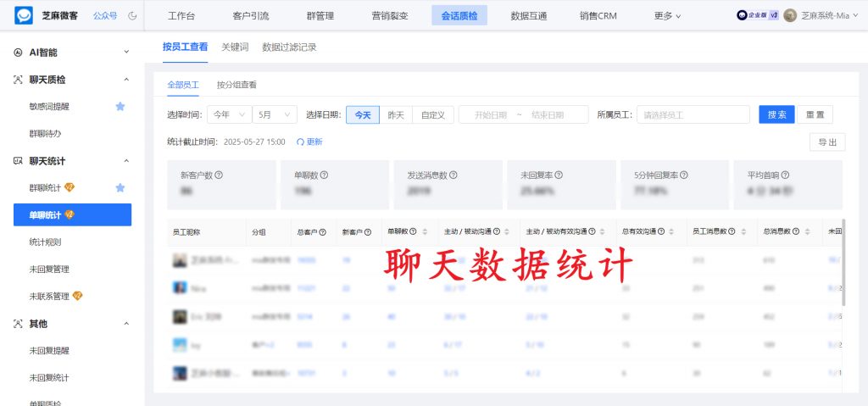The image size is (868, 406).
Task: Open 未回复统计 in the sidebar
Action: click(49, 378)
